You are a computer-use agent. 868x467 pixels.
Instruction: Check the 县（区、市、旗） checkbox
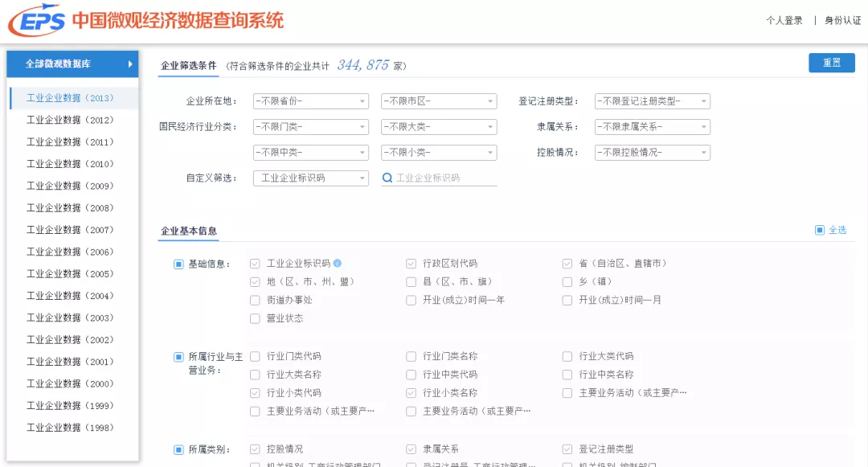click(x=411, y=281)
